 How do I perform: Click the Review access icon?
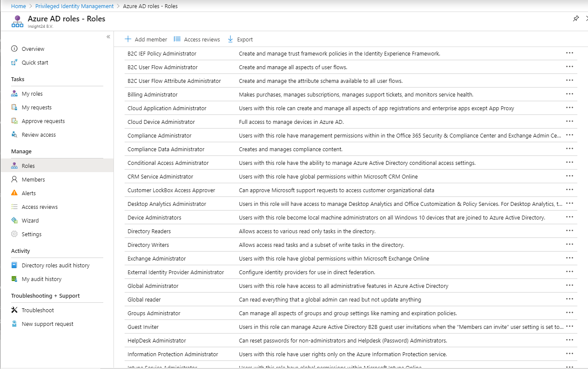pyautogui.click(x=15, y=135)
